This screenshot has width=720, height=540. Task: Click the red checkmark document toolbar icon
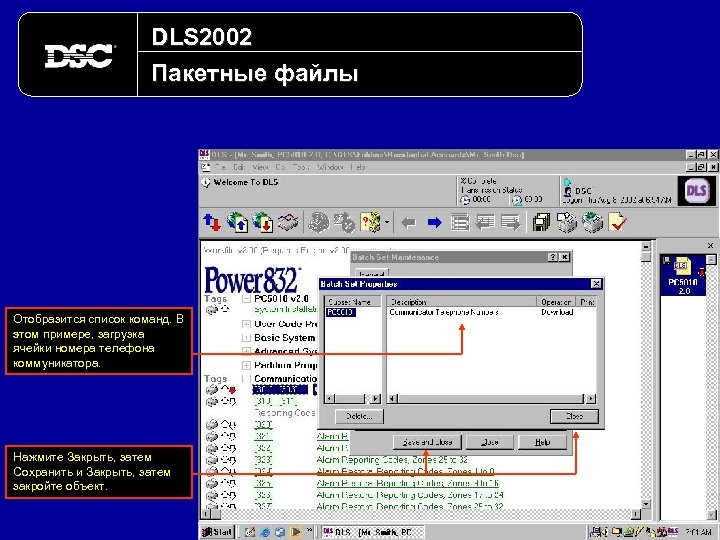(x=618, y=223)
